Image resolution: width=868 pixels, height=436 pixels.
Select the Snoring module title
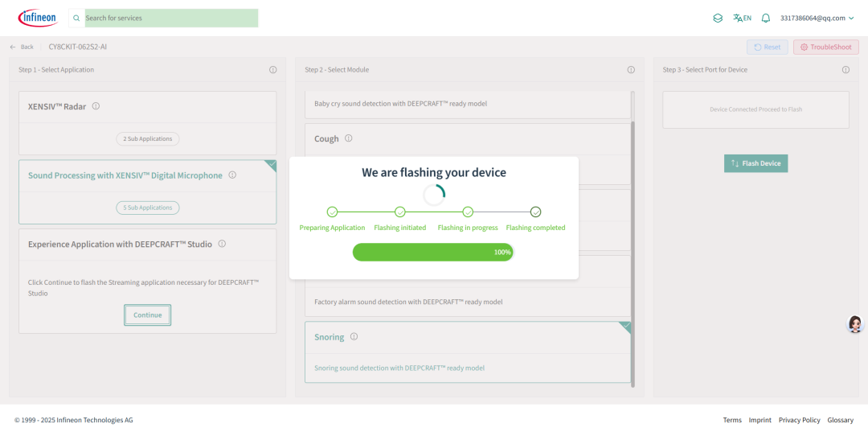coord(330,337)
